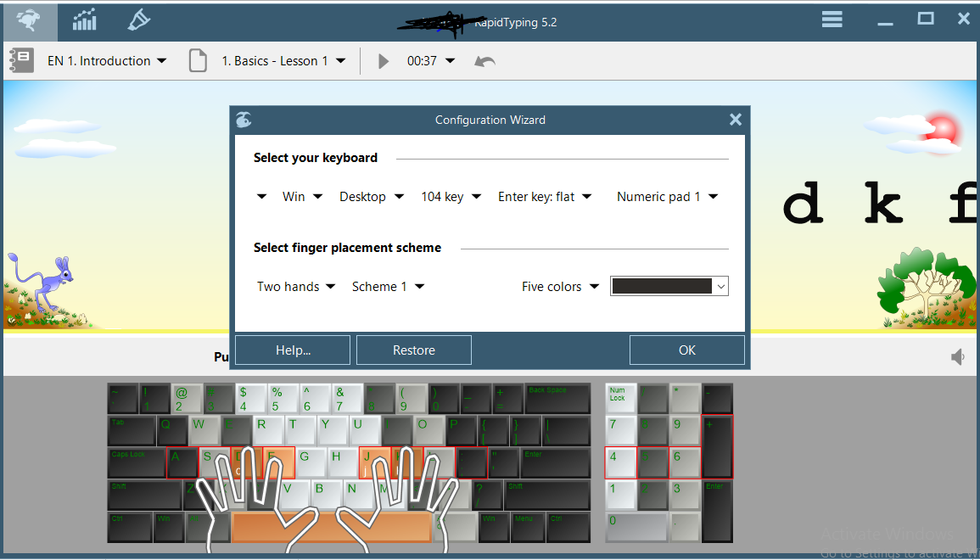The image size is (980, 560).
Task: Click the Menu key on virtual keyboard
Action: coord(528,527)
